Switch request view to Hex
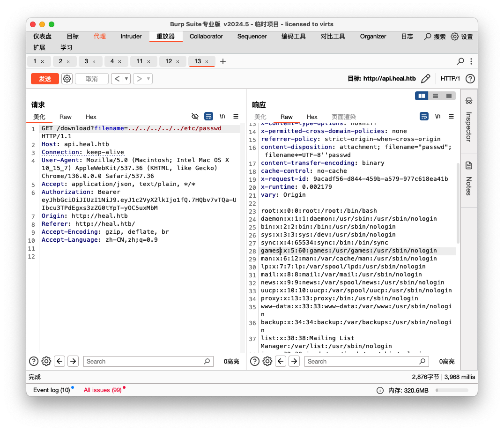Screen dimensions: 504x431 (91, 117)
